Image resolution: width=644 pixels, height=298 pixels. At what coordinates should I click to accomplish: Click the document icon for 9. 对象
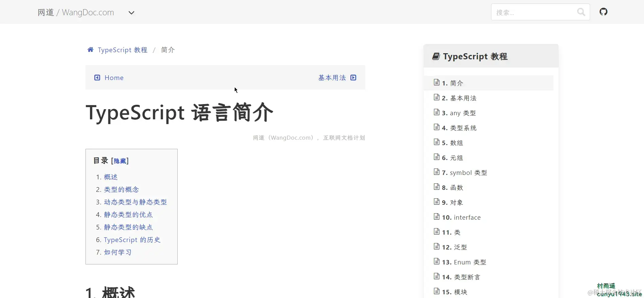437,202
